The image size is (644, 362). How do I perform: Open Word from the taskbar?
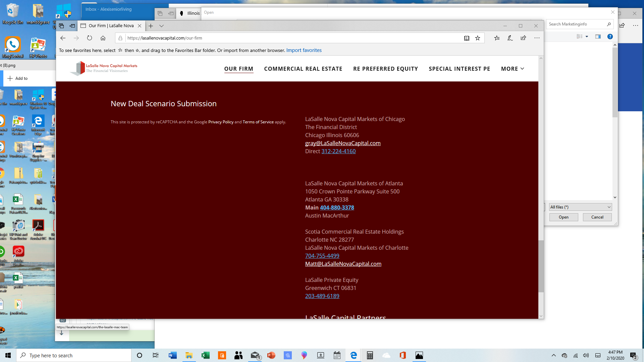click(173, 355)
